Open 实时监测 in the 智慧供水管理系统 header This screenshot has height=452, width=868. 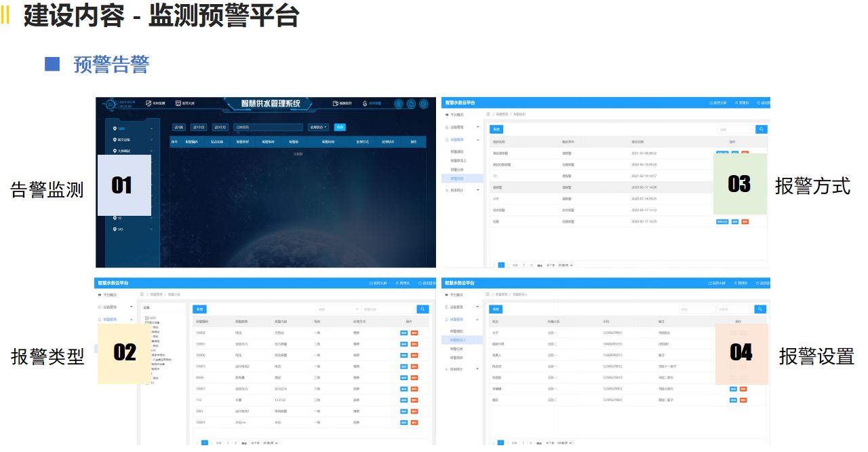156,103
